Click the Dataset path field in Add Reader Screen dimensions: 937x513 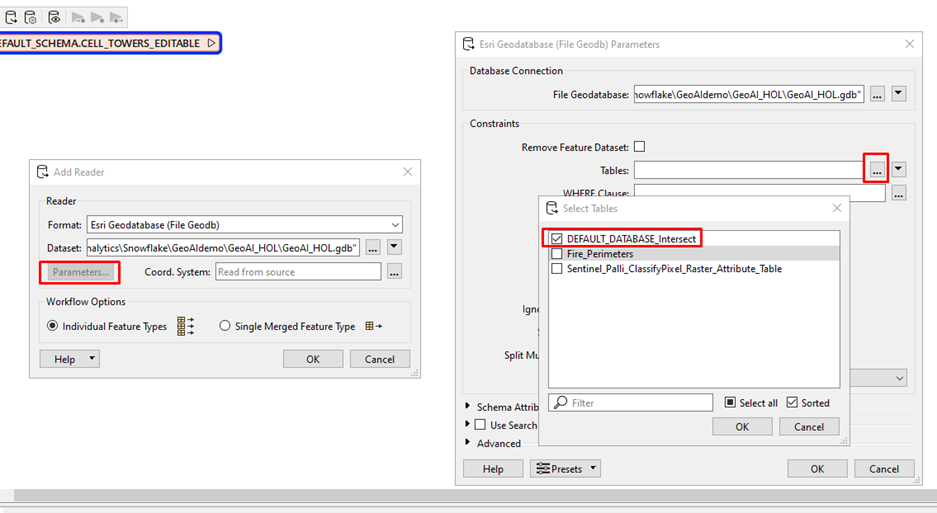point(223,248)
